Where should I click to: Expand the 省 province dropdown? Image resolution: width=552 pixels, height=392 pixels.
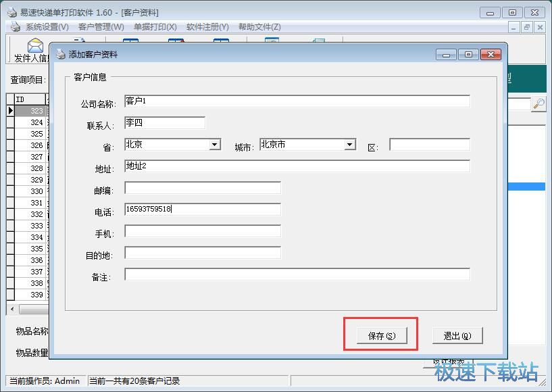coord(214,145)
